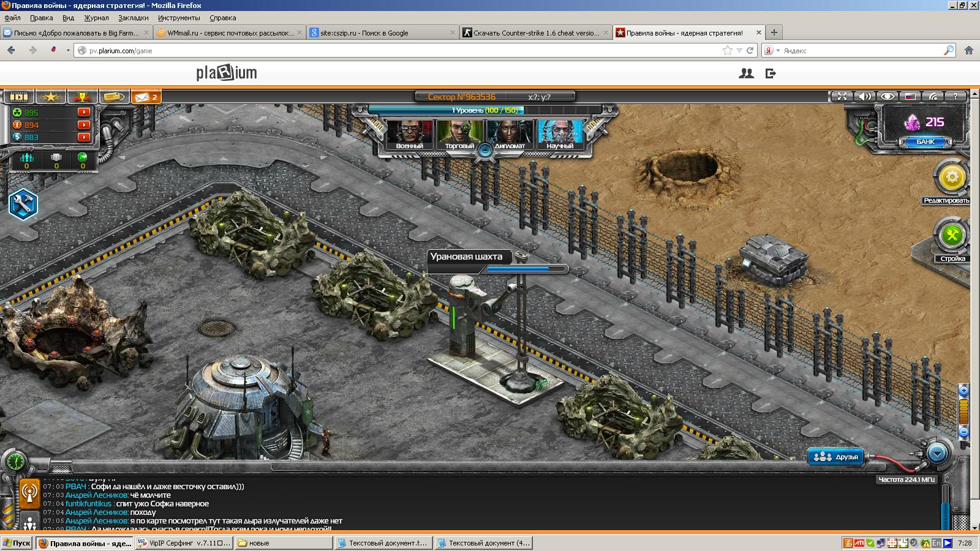Bookmark this page with the star icon
Screen dimensions: 980x551
(x=728, y=51)
